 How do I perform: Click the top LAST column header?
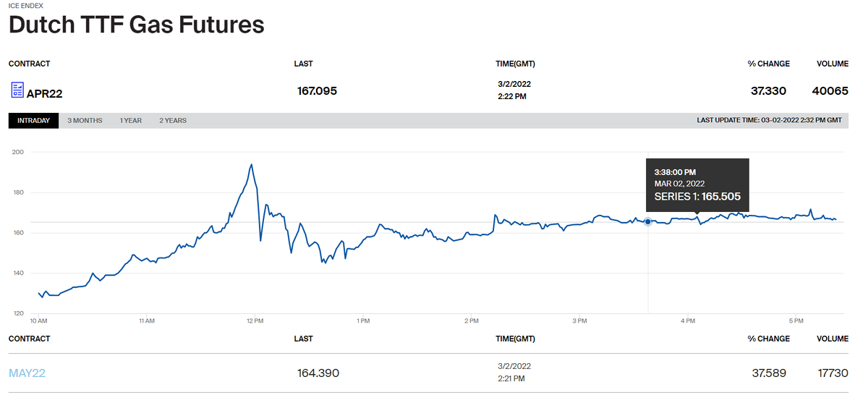coord(304,64)
